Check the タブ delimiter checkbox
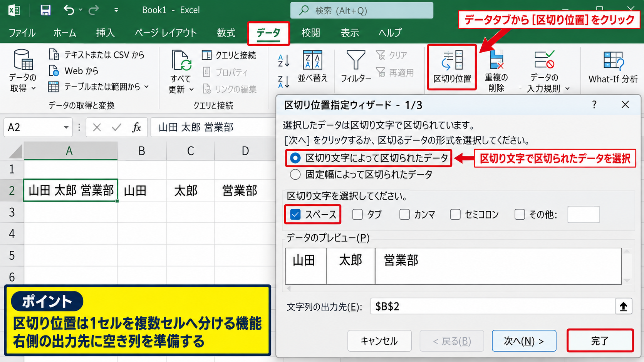Viewport: 644px width, 362px height. pos(357,214)
